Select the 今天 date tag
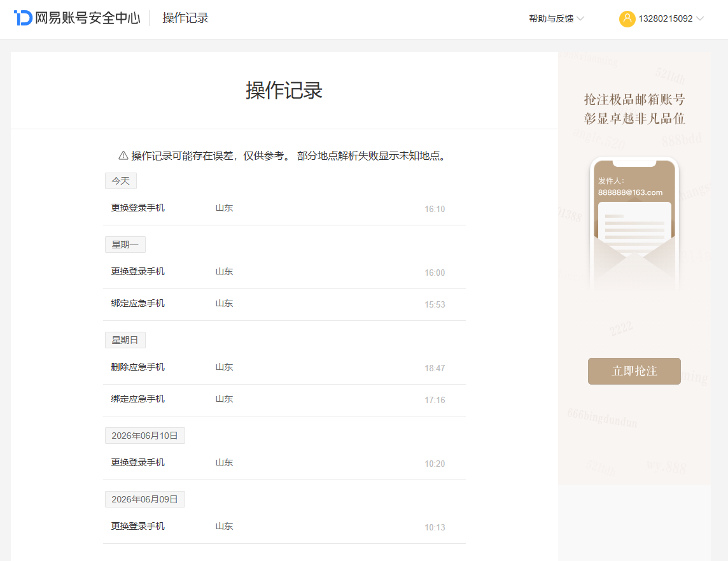This screenshot has height=561, width=728. (121, 181)
